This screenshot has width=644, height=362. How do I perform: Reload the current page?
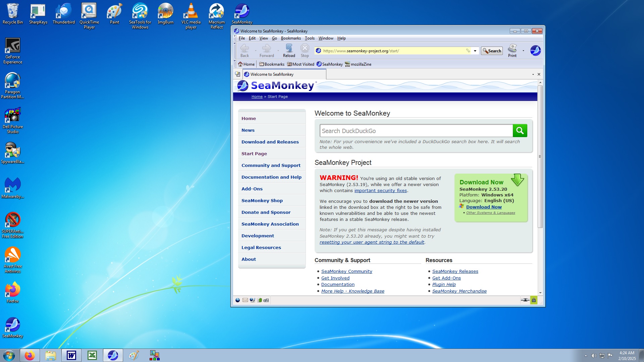pyautogui.click(x=289, y=51)
